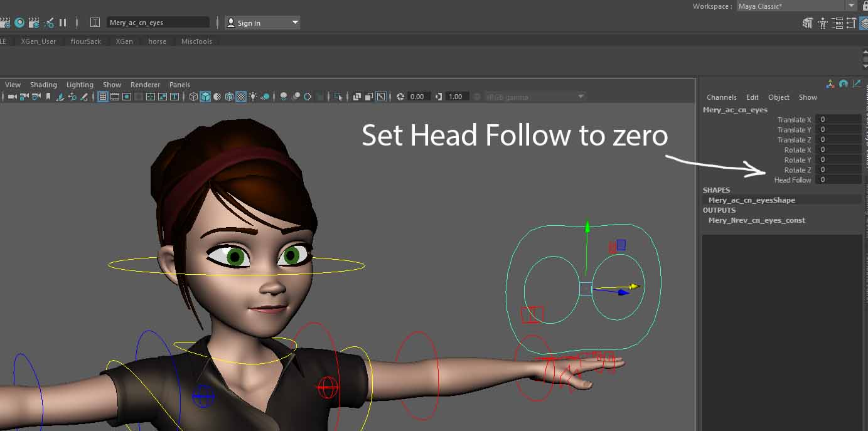Toggle the exposure control in viewport toolbar
Screen dimensions: 868x431
coord(400,97)
